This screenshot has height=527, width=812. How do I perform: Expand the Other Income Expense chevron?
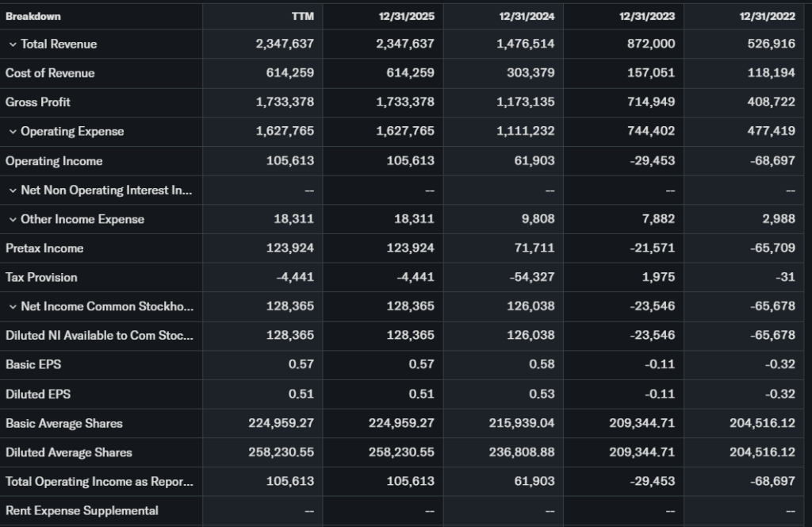(x=13, y=220)
